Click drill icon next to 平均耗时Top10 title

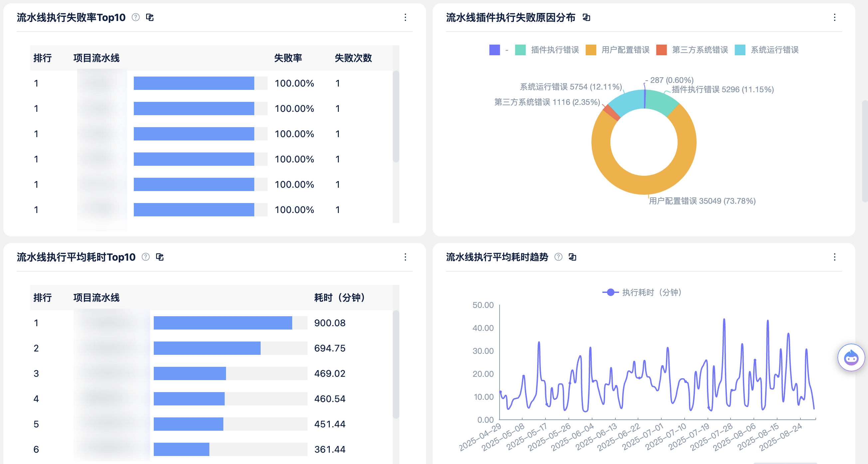click(x=160, y=257)
